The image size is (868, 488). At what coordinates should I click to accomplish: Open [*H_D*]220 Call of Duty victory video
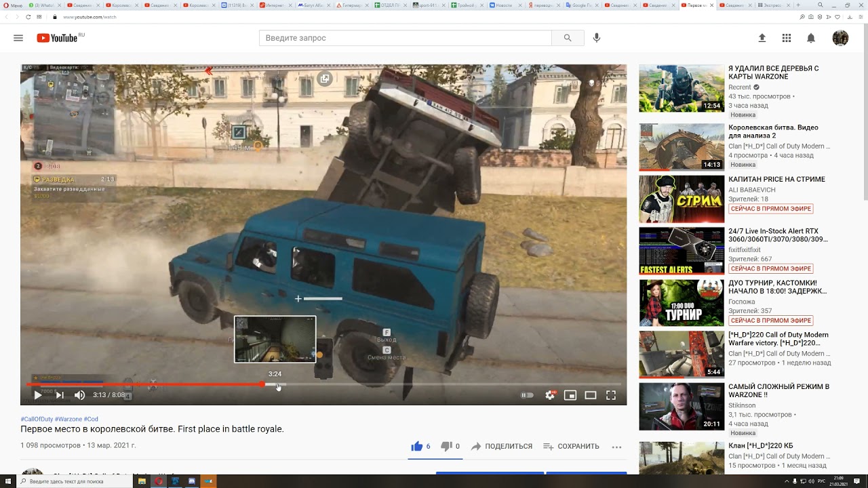pos(778,339)
